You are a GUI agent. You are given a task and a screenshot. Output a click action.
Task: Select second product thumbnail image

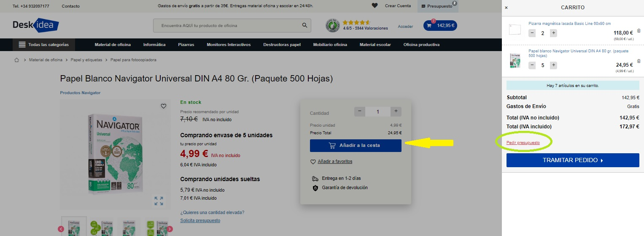[101, 227]
